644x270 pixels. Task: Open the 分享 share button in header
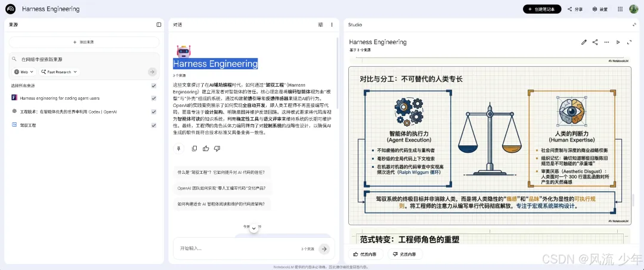coord(575,9)
